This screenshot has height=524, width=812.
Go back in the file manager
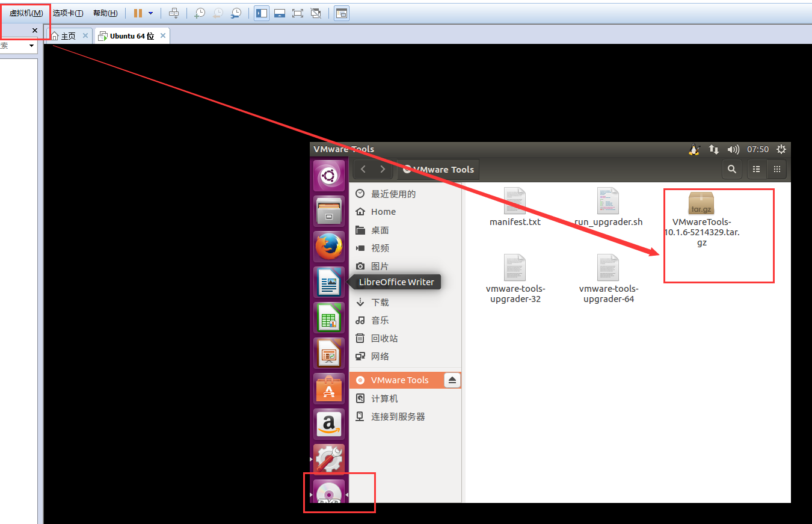tap(363, 170)
